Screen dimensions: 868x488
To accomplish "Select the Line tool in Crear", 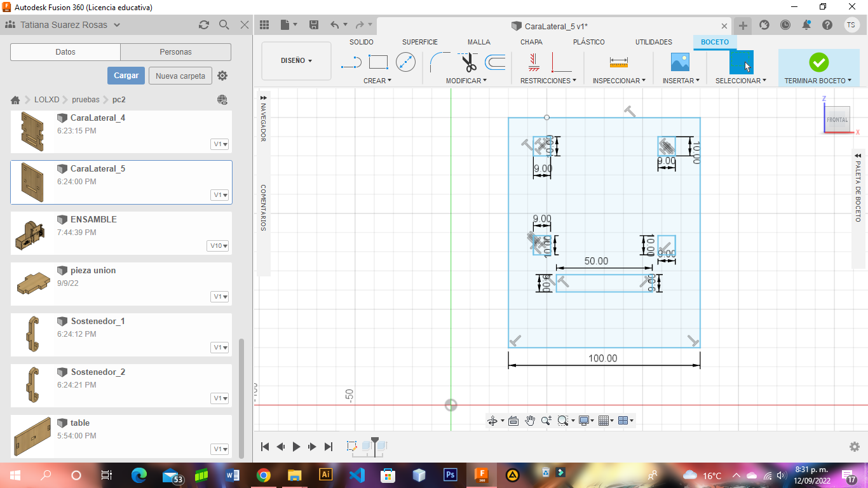I will click(x=351, y=62).
